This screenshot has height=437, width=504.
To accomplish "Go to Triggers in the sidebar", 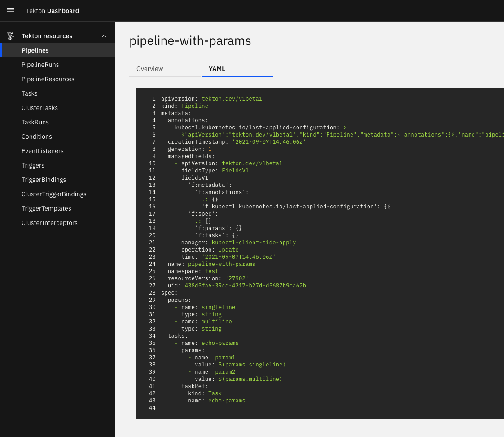I will click(57, 165).
